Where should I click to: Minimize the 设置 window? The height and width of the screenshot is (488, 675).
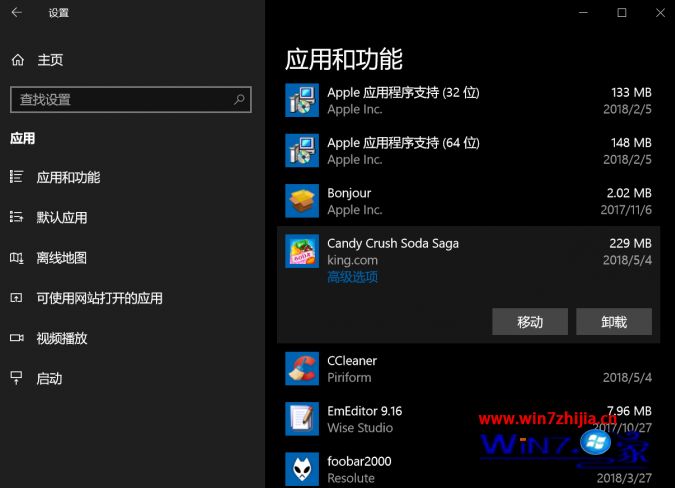point(583,13)
